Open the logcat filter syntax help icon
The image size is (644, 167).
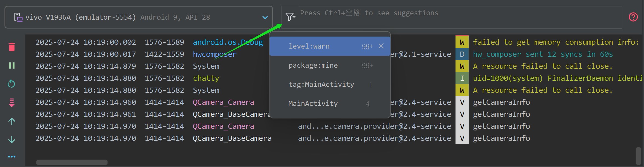click(x=633, y=17)
